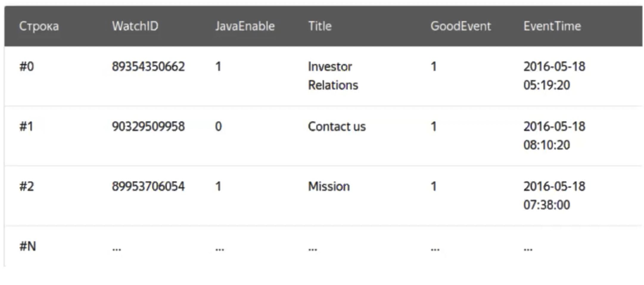
Task: Select the 2016-05-18 08:10:20 event time
Action: coord(554,136)
